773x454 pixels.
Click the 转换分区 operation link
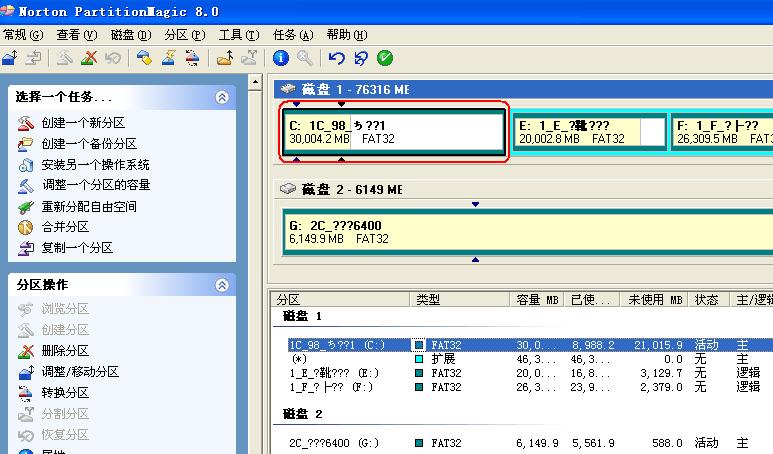pyautogui.click(x=65, y=393)
